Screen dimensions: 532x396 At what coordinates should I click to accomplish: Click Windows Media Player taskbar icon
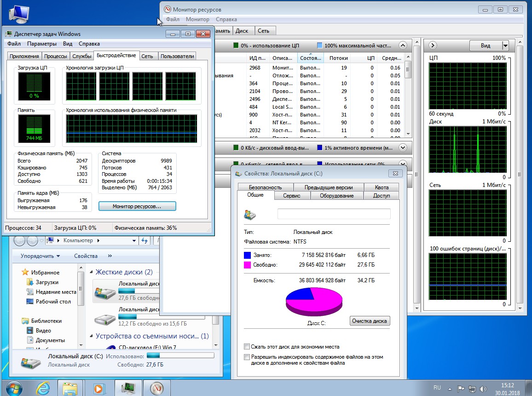pos(98,388)
